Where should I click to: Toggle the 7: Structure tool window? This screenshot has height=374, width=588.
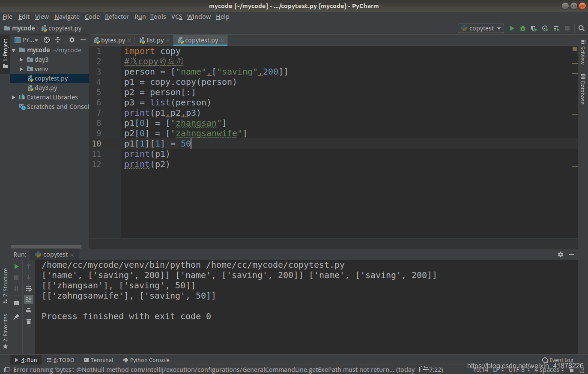(5, 285)
